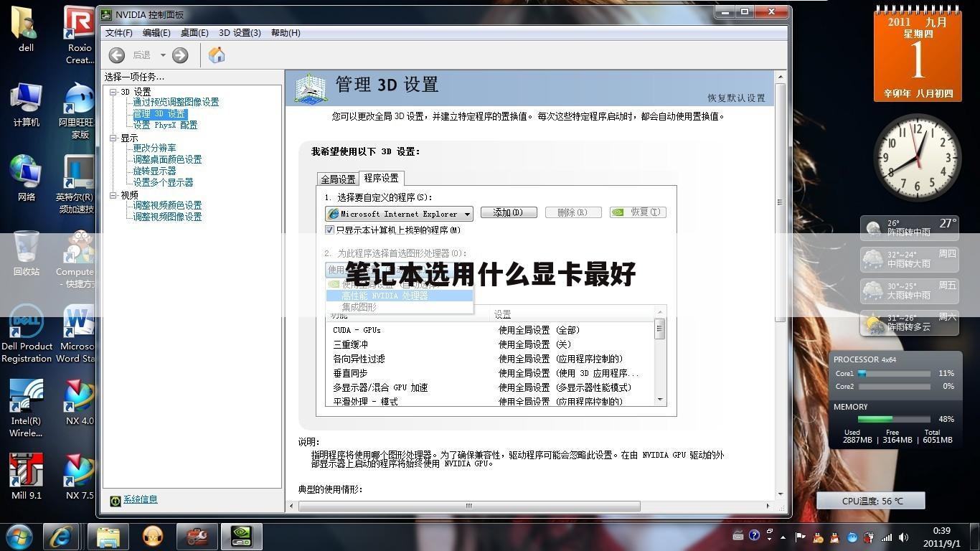The width and height of the screenshot is (980, 551).
Task: Select the Dell Product Registration shortcut
Action: click(x=27, y=334)
